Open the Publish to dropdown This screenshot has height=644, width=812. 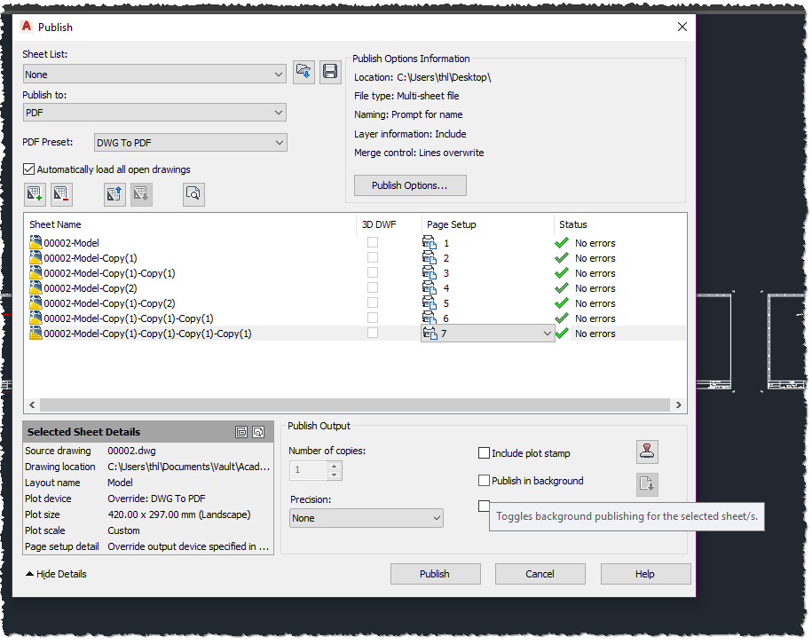coord(279,113)
